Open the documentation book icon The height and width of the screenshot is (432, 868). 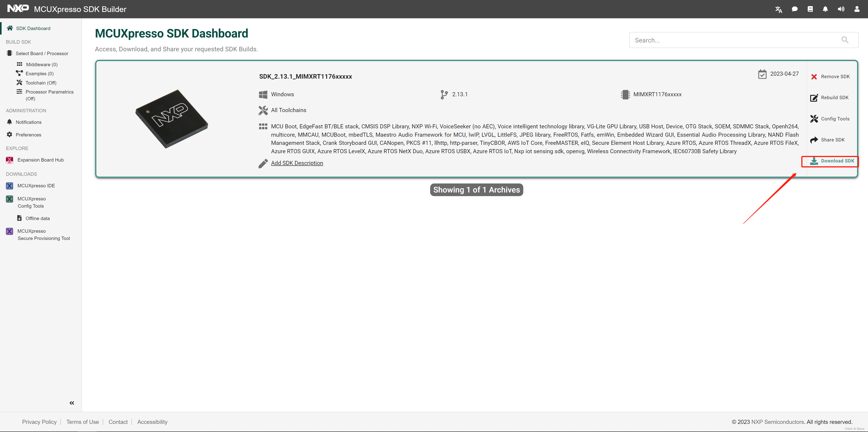click(x=810, y=9)
